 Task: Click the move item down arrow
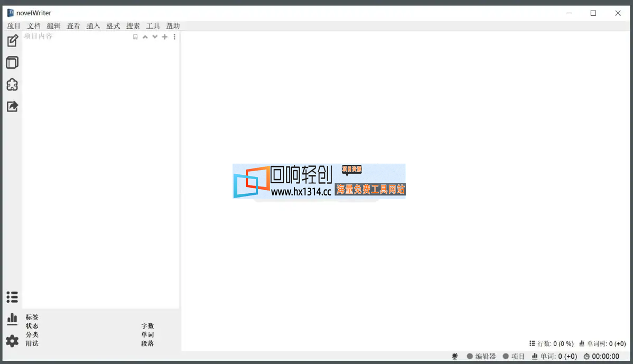[x=155, y=37]
